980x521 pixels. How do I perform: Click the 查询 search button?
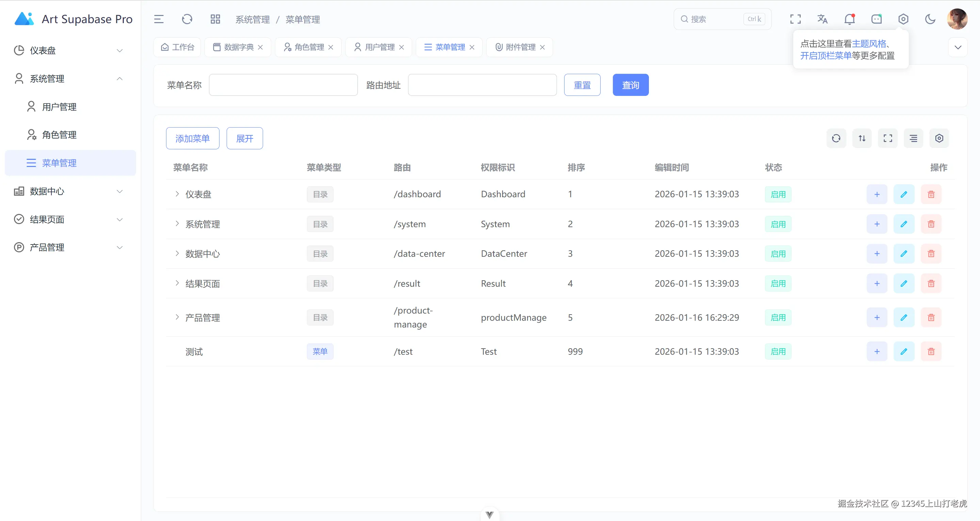631,84
